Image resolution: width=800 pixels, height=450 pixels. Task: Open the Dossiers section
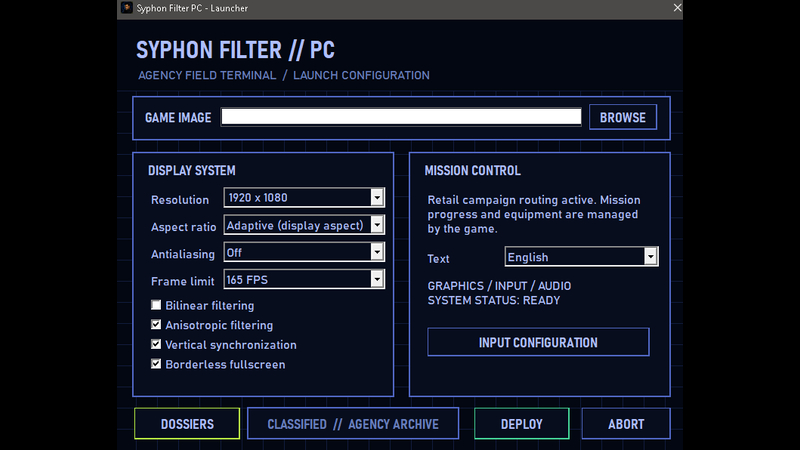pos(187,423)
